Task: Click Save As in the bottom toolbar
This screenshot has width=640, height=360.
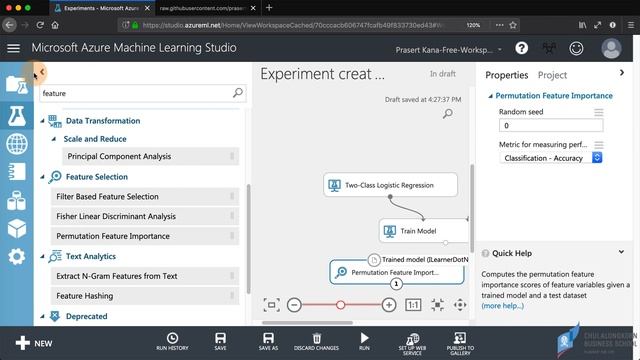Action: tap(268, 341)
